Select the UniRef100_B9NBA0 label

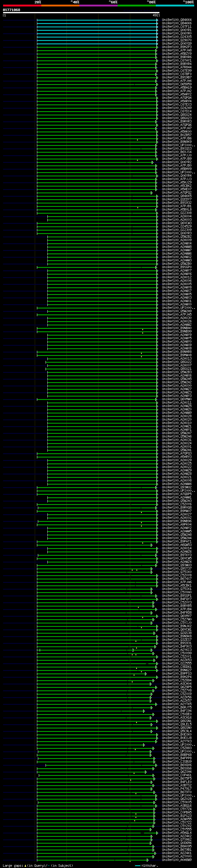click(177, 328)
